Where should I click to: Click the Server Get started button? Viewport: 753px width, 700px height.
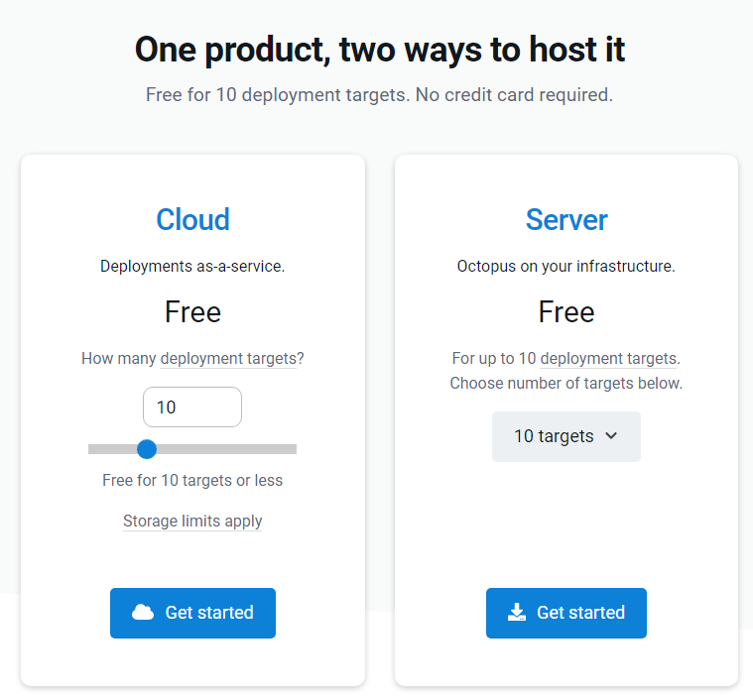566,613
